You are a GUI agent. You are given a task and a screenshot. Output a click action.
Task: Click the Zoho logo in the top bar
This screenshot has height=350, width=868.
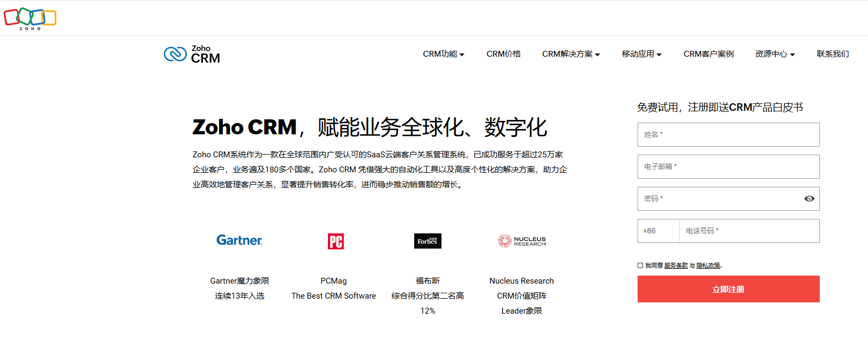point(30,19)
